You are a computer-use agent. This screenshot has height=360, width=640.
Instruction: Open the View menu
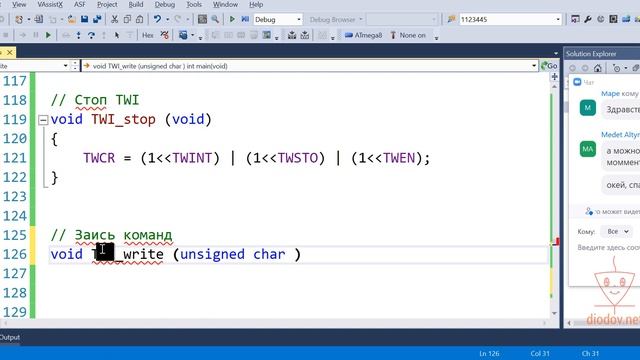point(19,4)
